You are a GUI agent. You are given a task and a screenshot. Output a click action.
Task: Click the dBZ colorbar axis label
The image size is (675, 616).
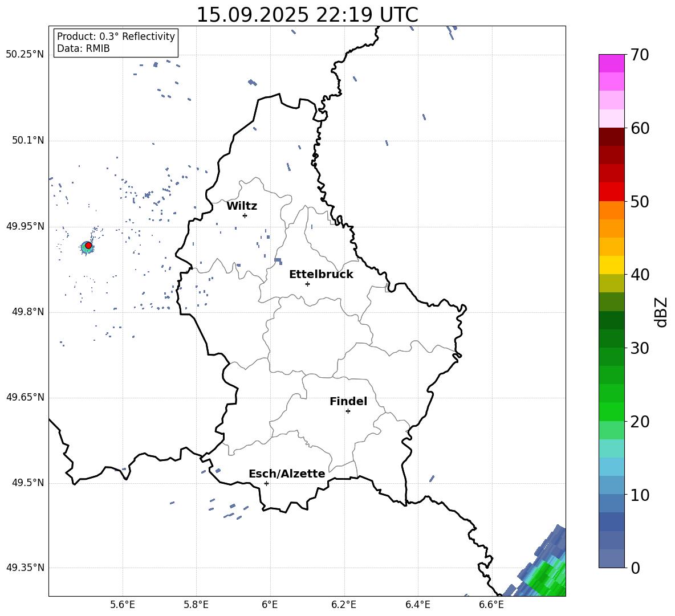(x=662, y=312)
